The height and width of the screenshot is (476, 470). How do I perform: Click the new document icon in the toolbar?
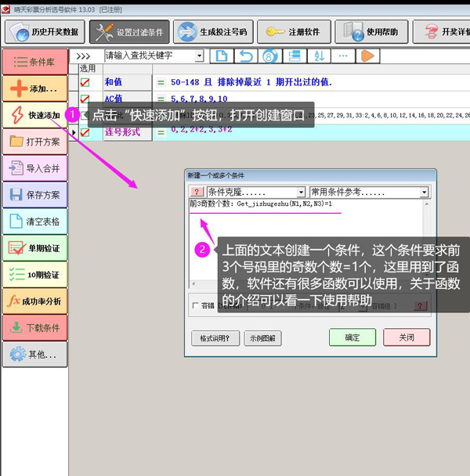click(222, 56)
